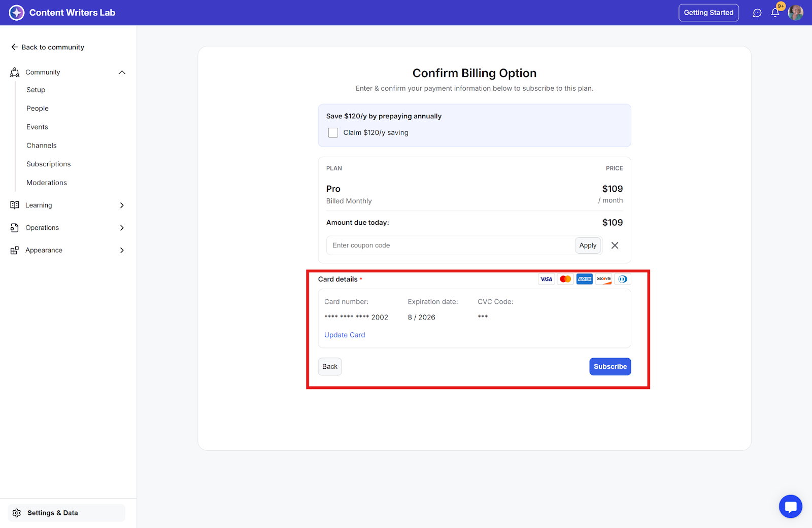
Task: Open Subscriptions in the sidebar
Action: click(49, 164)
